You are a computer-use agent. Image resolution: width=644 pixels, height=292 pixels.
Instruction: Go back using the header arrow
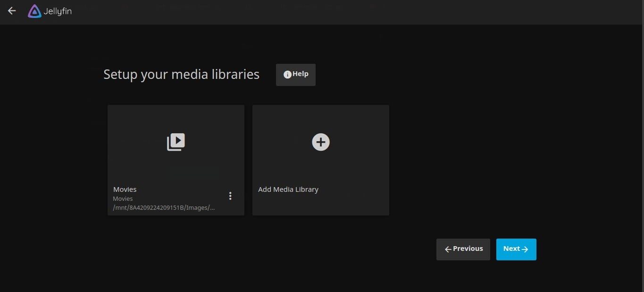point(12,11)
